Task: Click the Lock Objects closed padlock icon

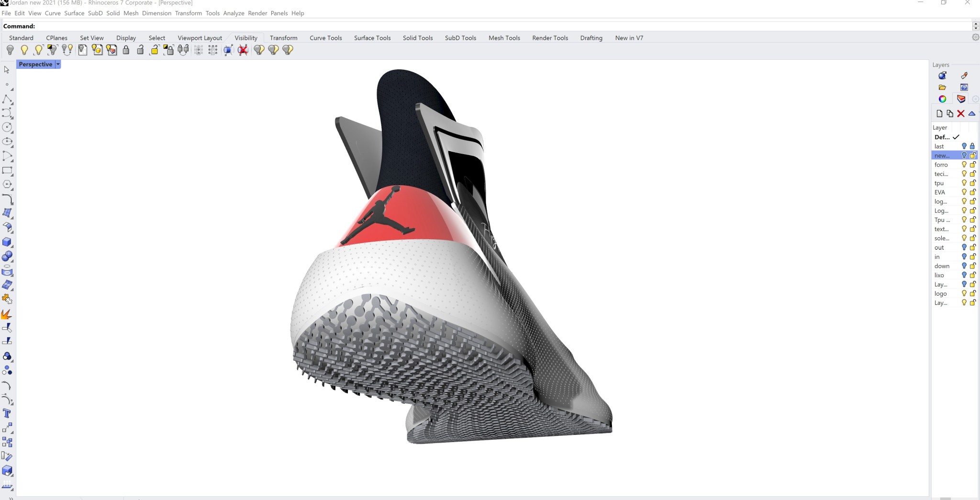Action: pos(126,50)
